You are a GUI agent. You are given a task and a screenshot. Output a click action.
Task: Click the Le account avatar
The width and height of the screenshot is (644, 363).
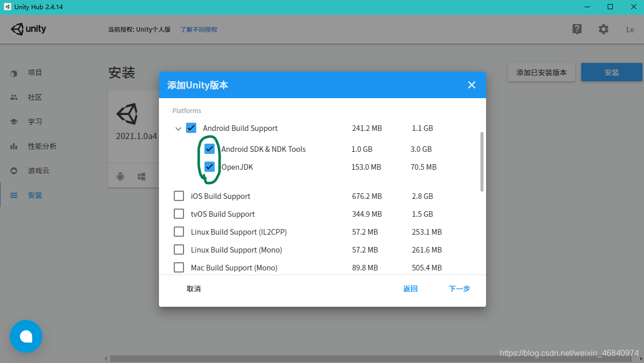(630, 30)
